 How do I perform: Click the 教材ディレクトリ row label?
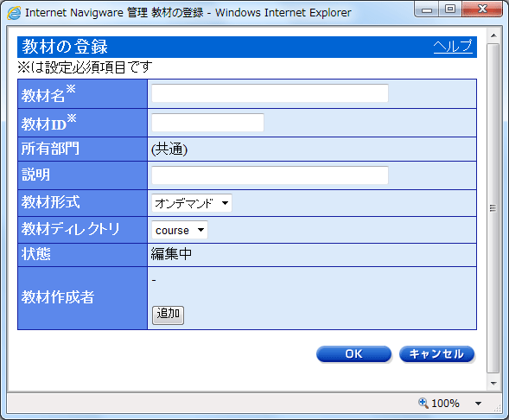pyautogui.click(x=71, y=229)
